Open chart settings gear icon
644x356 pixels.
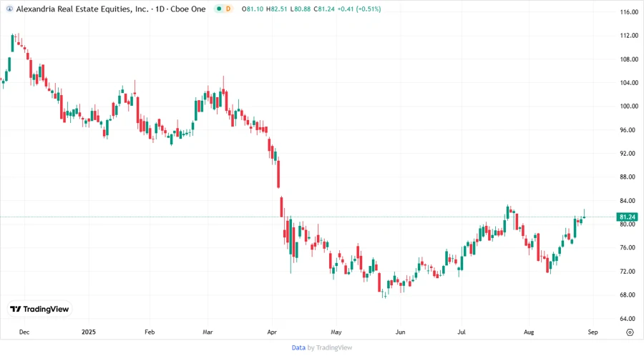tap(630, 332)
